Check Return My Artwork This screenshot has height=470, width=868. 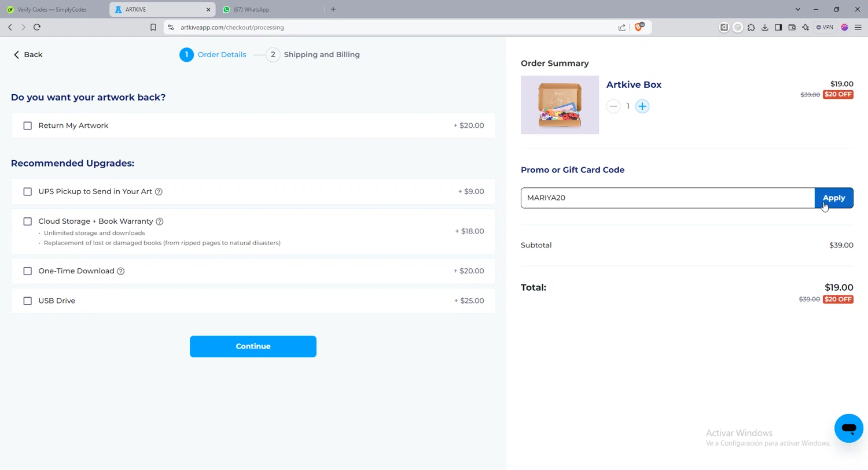27,125
